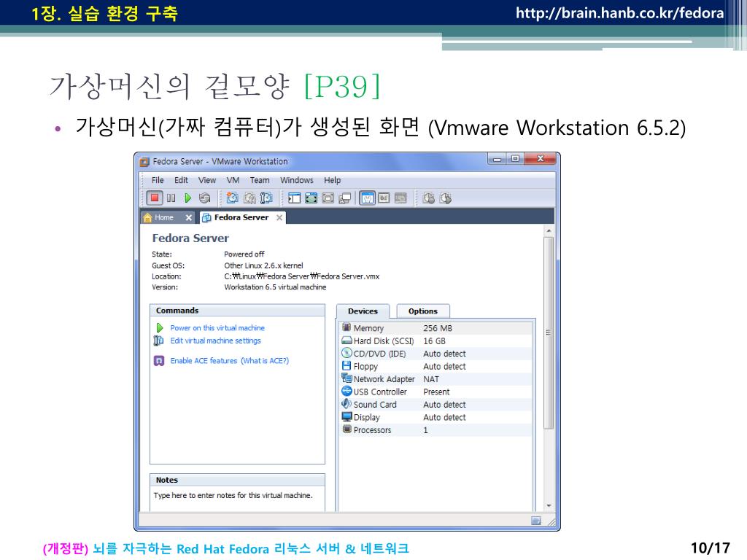This screenshot has width=747, height=560.
Task: Click the Sound Card device icon
Action: point(347,404)
